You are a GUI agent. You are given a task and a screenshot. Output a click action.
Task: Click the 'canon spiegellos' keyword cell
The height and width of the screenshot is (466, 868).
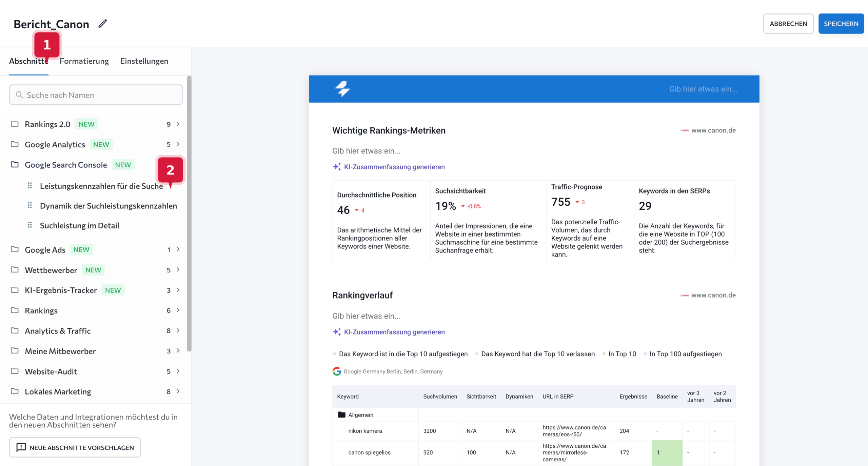point(375,452)
